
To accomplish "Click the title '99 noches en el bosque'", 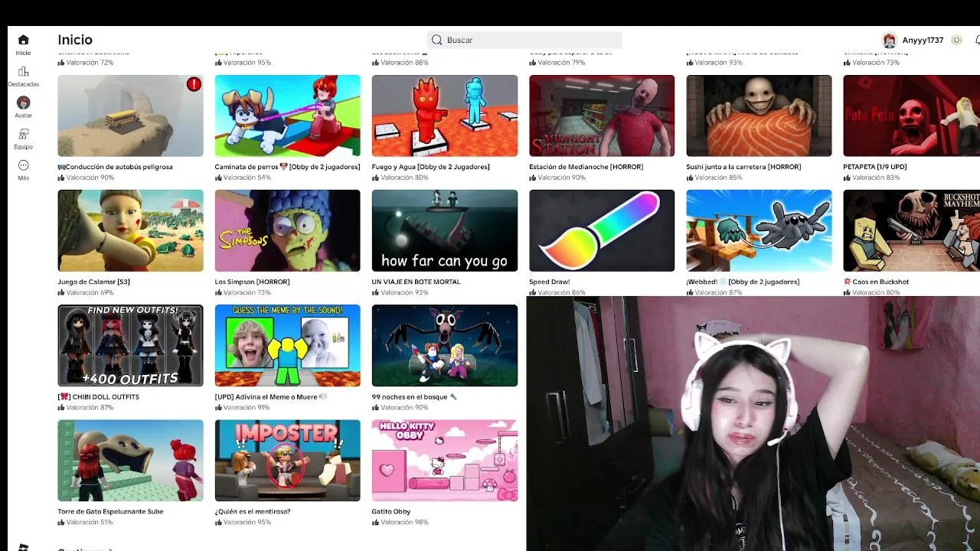I will tap(414, 396).
